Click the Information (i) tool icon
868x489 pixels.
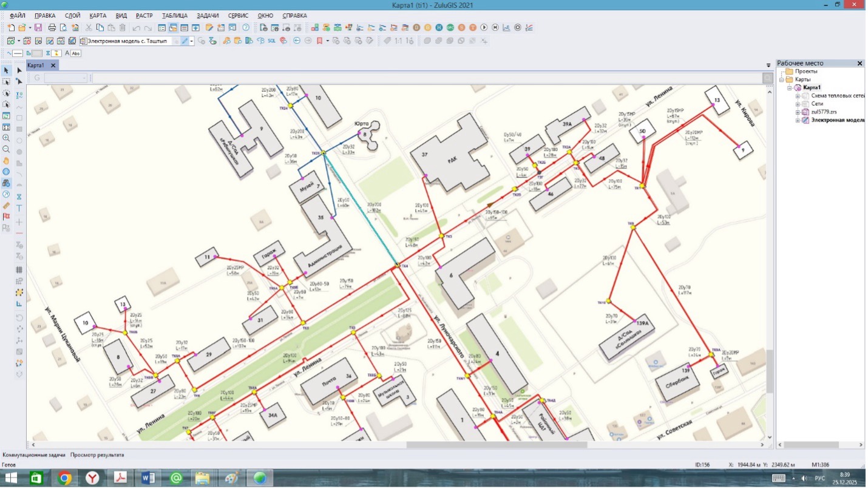click(7, 172)
